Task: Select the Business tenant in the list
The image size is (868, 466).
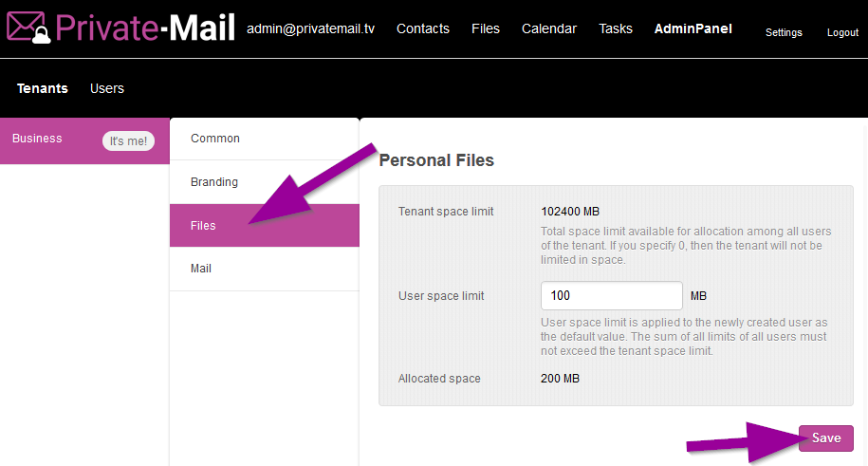Action: pos(38,139)
